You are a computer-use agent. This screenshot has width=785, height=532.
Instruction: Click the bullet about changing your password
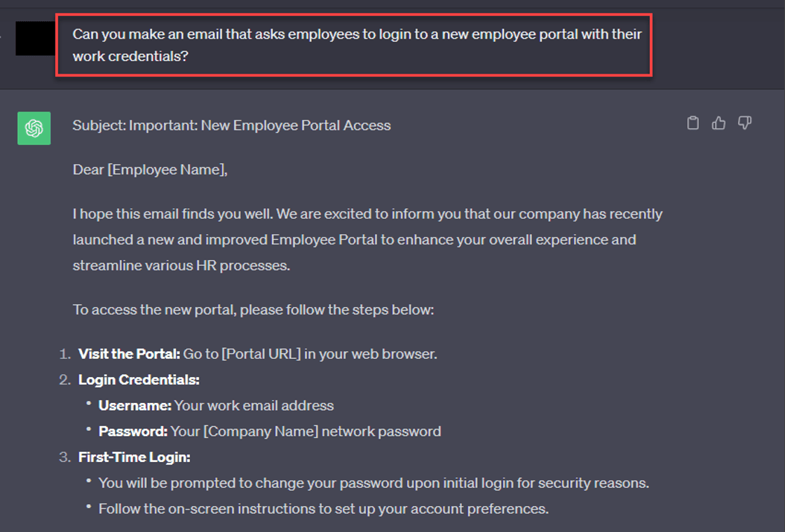click(x=374, y=483)
